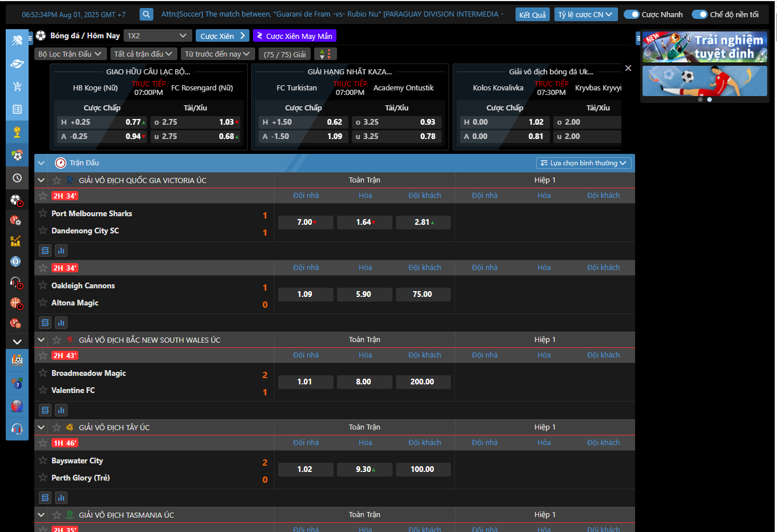Open the Trải nghiệm tuyệt đỉnh banner
This screenshot has width=777, height=532.
coord(704,47)
